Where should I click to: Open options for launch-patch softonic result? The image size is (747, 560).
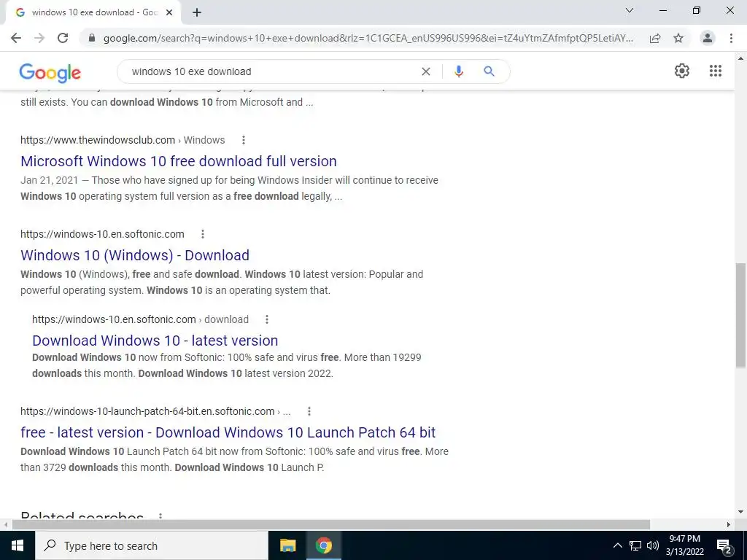[309, 411]
